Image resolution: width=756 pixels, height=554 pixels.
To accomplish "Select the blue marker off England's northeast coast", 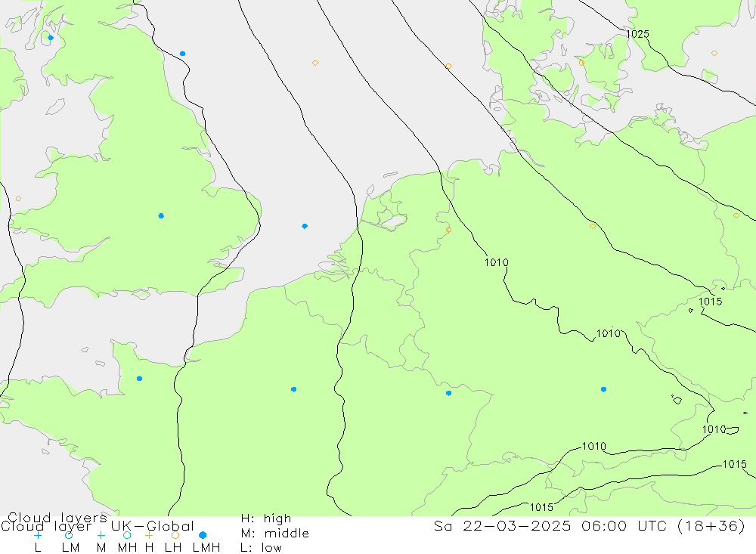I will click(x=182, y=54).
